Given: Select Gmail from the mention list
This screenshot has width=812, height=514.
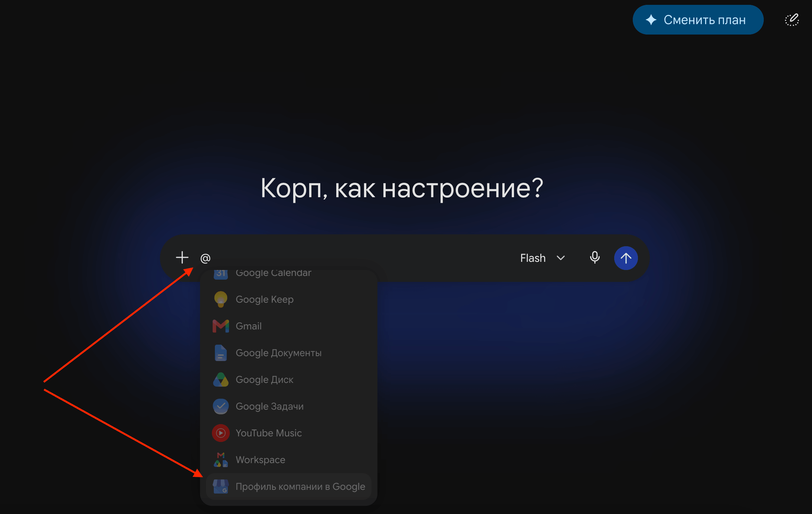Looking at the screenshot, I should click(x=289, y=326).
